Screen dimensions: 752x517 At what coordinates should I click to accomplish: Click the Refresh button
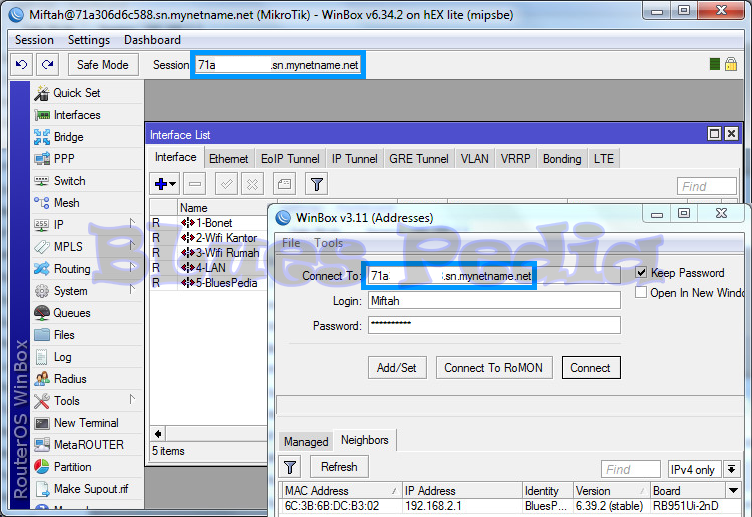click(339, 467)
